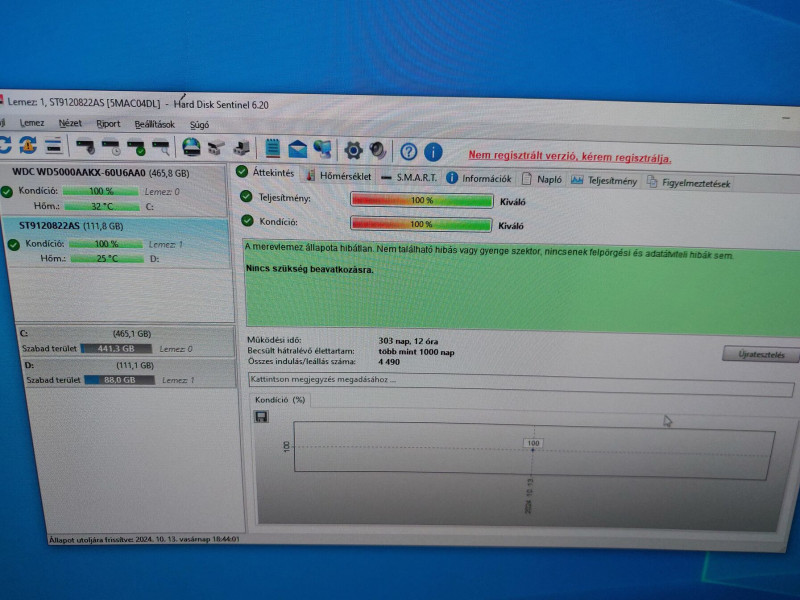
Task: Click the D: free space 88,0 GB bar
Action: pos(119,380)
